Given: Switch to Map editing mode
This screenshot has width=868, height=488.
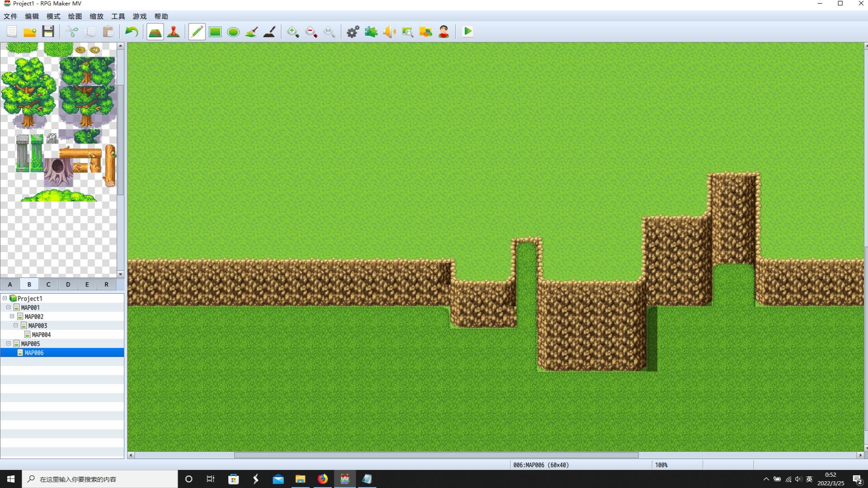Looking at the screenshot, I should click(155, 32).
